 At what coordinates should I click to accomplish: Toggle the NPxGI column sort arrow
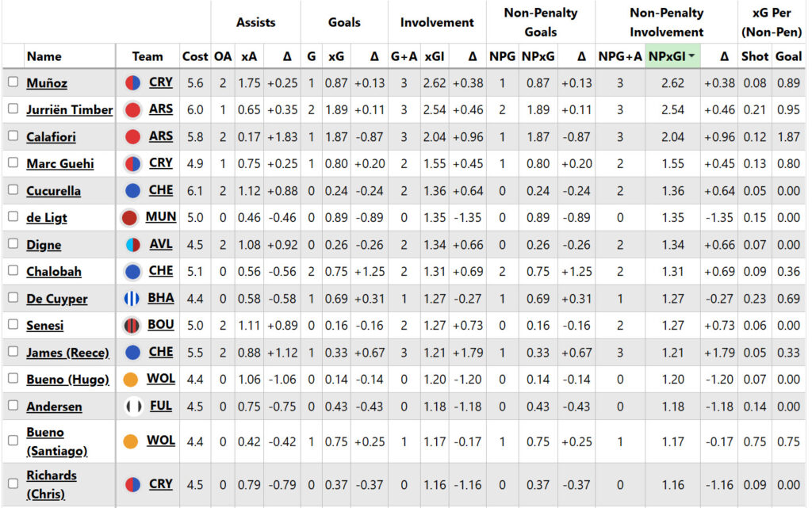point(692,56)
